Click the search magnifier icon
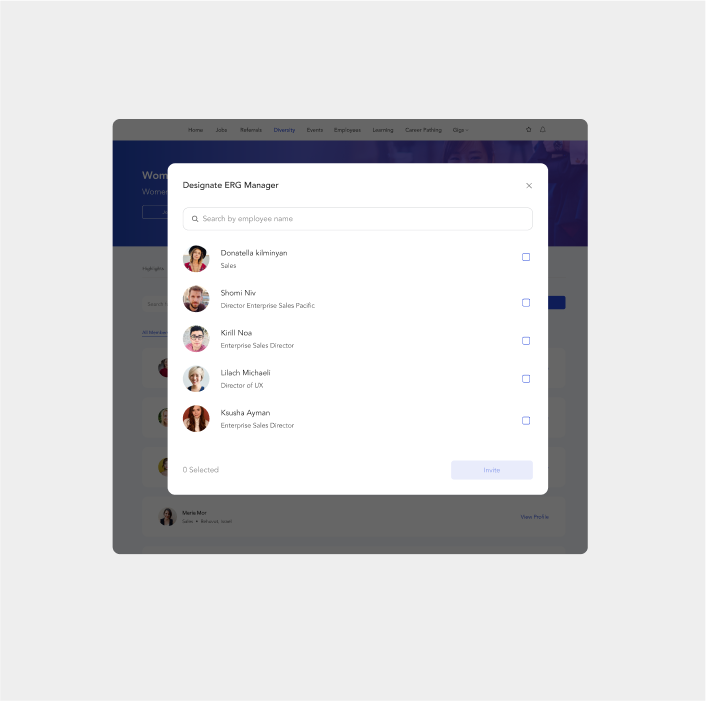 pyautogui.click(x=195, y=219)
